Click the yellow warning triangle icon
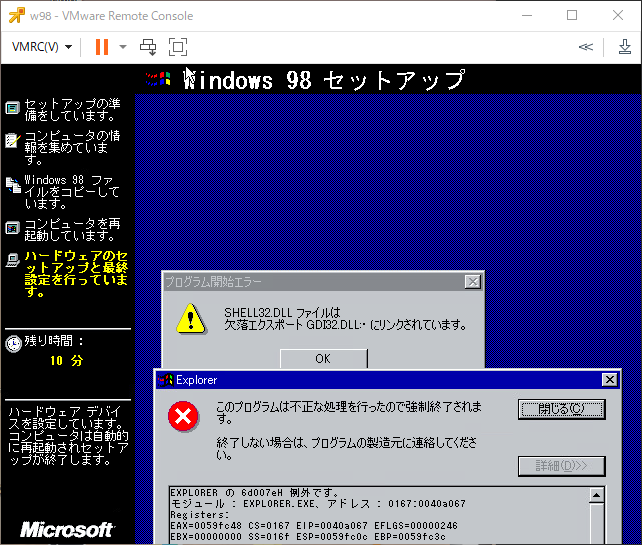The image size is (642, 545). 190,319
